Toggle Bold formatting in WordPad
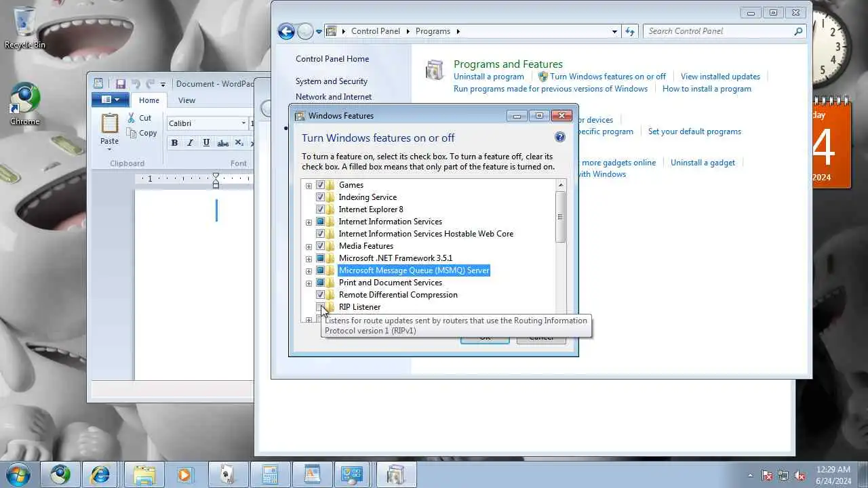Viewport: 868px width, 488px height. (174, 143)
